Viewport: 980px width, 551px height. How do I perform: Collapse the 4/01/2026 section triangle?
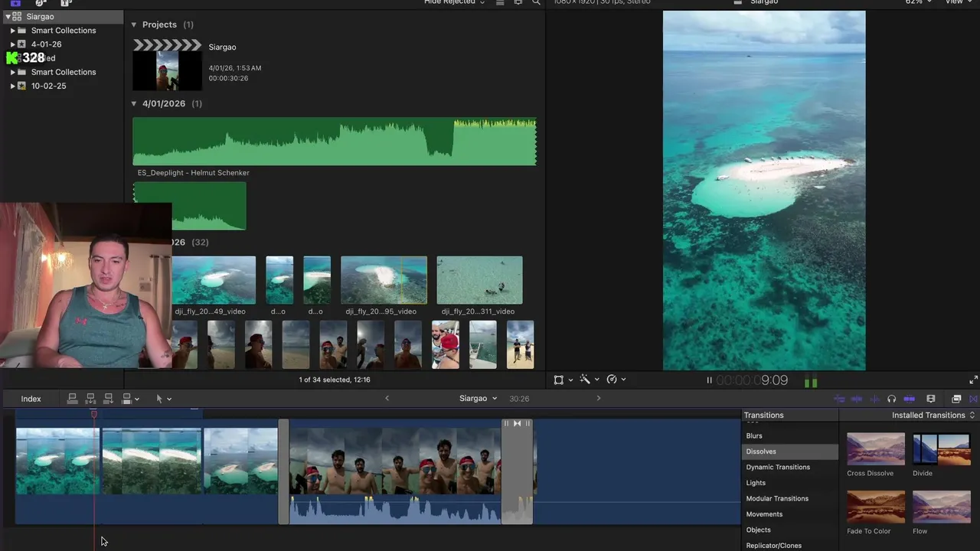coord(134,103)
